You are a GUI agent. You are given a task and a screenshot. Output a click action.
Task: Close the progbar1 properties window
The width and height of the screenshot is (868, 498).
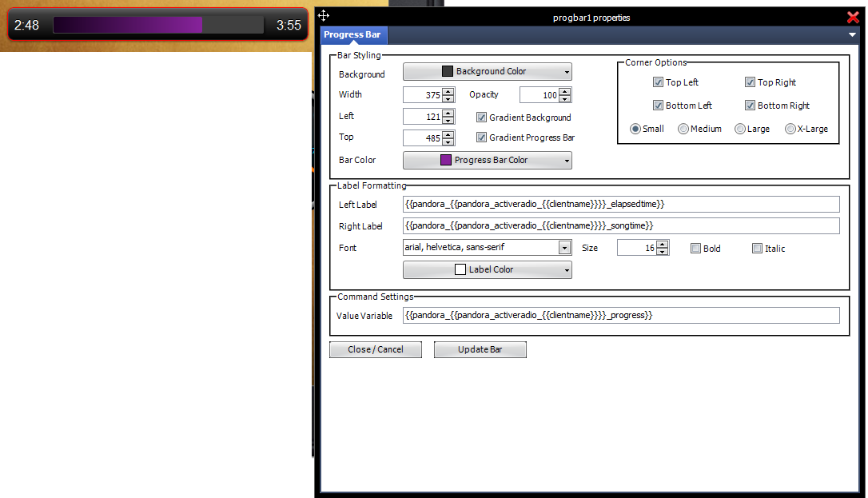pyautogui.click(x=853, y=17)
